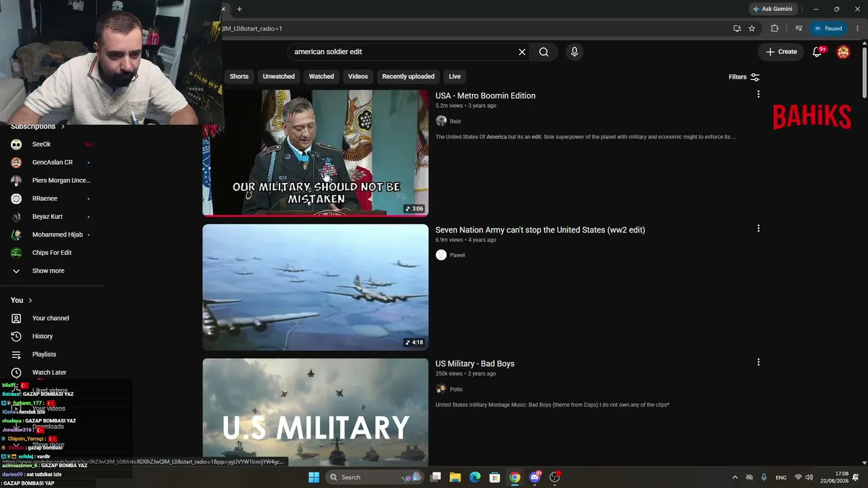Open File Explorer from the taskbar

point(455,477)
